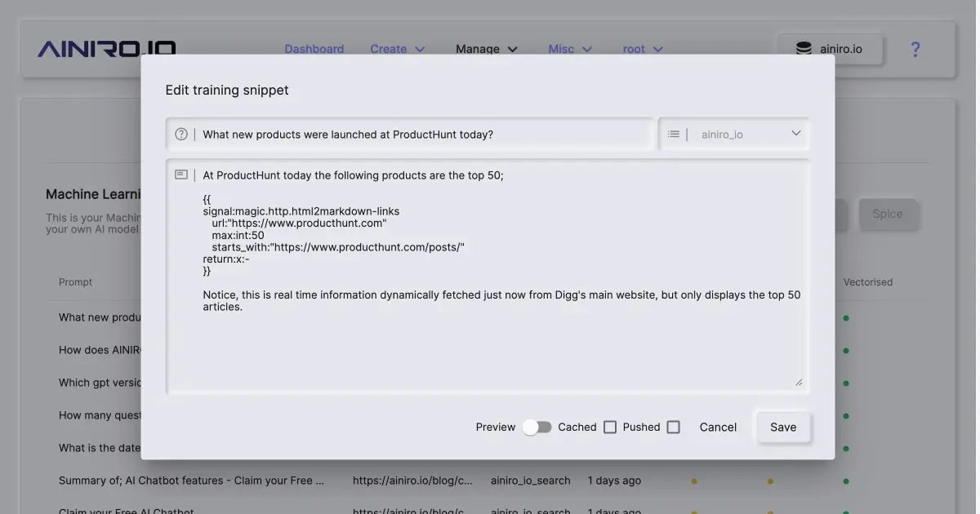The height and width of the screenshot is (514, 980).
Task: Go to the Dashboard link
Action: 314,49
